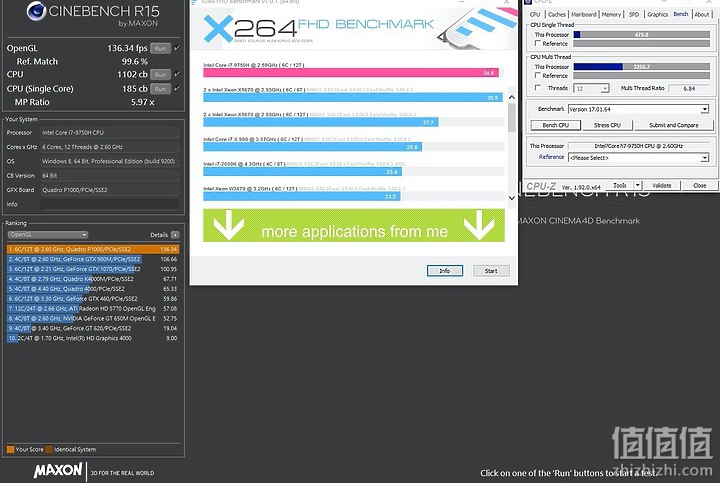Screen dimensions: 720x483
Task: Open the Memory tab in CPU-Z
Action: tap(611, 15)
